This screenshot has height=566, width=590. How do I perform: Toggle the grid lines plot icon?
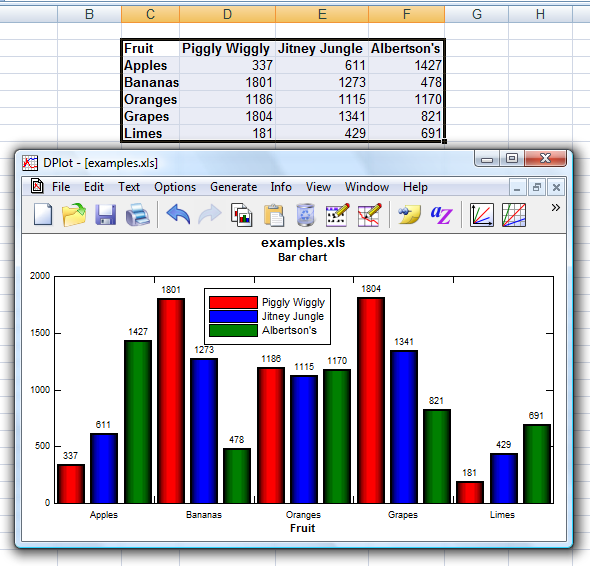pos(514,215)
